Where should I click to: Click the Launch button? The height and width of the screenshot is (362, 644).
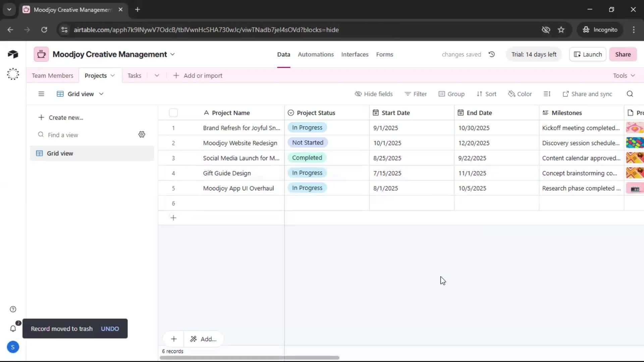click(x=588, y=54)
